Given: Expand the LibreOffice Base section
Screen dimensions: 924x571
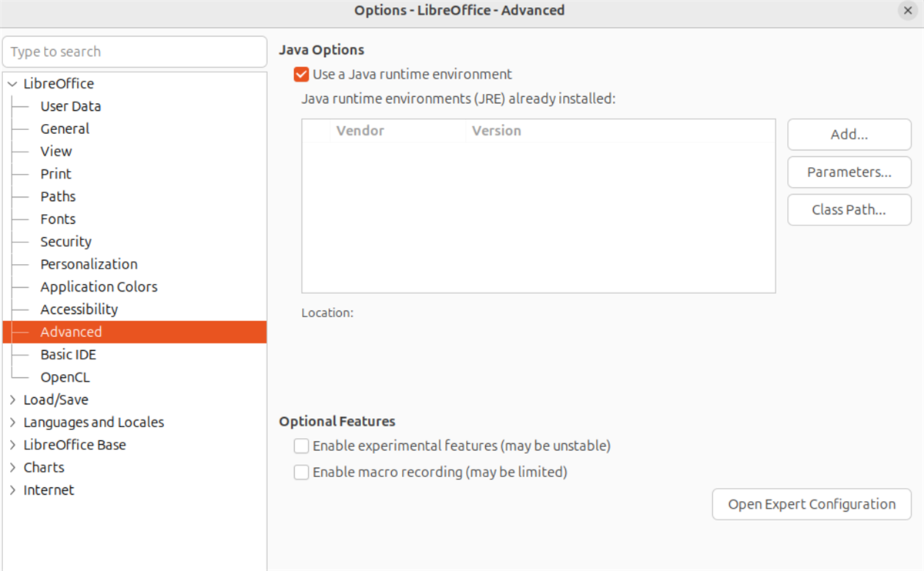Looking at the screenshot, I should pyautogui.click(x=12, y=445).
